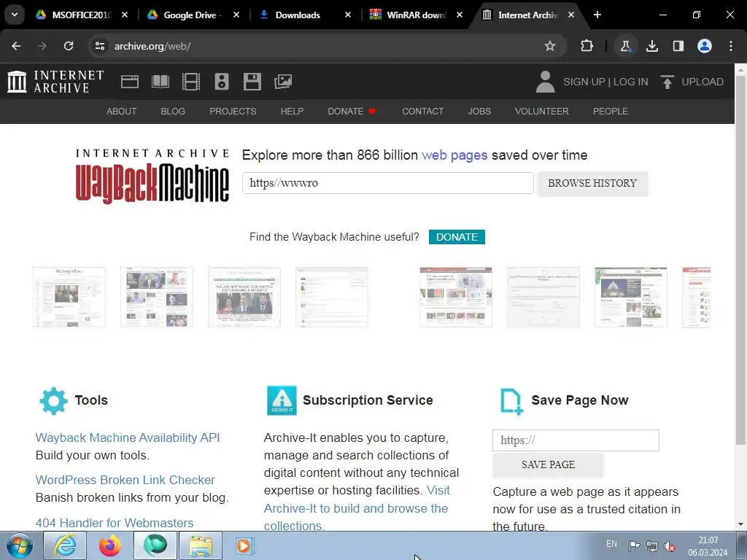Click the Archive-It subscription icon
This screenshot has width=747, height=560.
pos(282,400)
